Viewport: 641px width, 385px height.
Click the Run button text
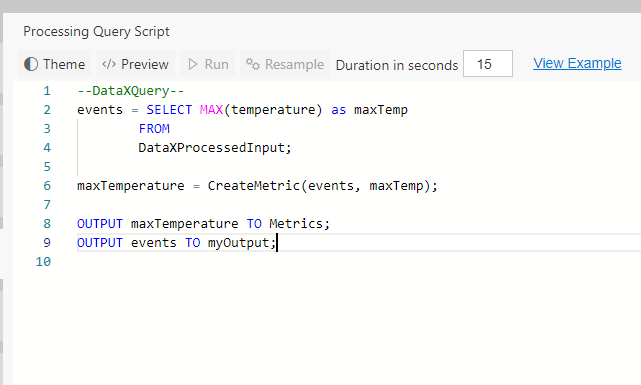(216, 64)
